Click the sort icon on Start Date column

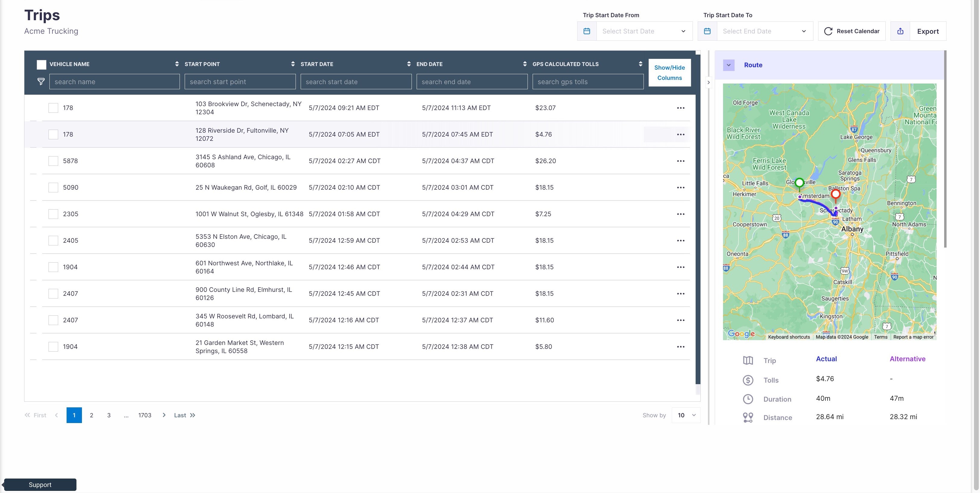tap(409, 64)
